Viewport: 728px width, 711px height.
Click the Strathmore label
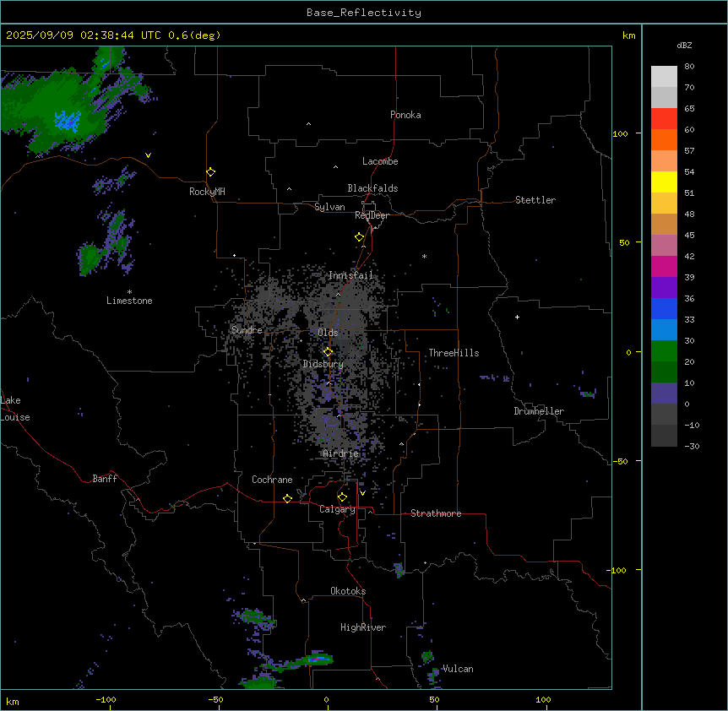[436, 513]
